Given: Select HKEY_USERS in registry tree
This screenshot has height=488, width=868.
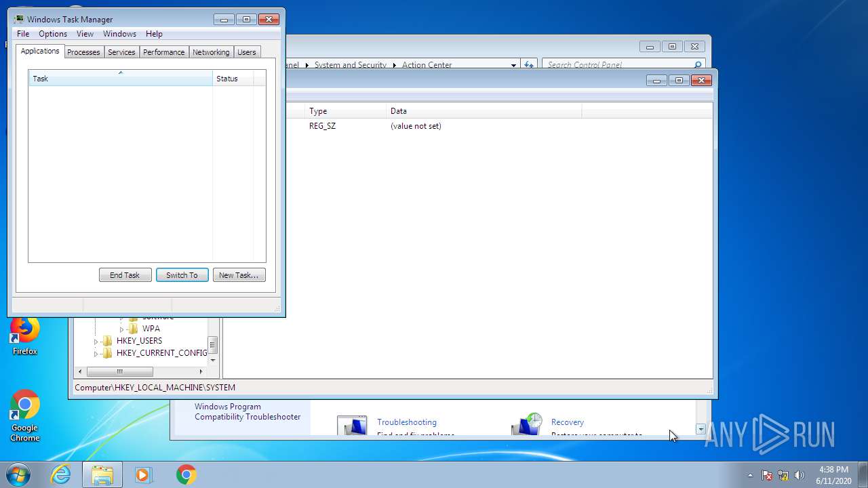Looking at the screenshot, I should (x=139, y=341).
